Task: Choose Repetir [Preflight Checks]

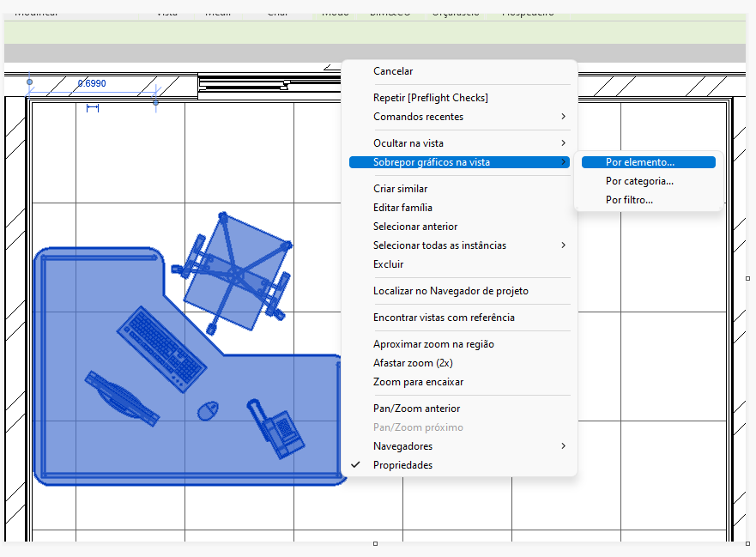Action: pos(430,98)
